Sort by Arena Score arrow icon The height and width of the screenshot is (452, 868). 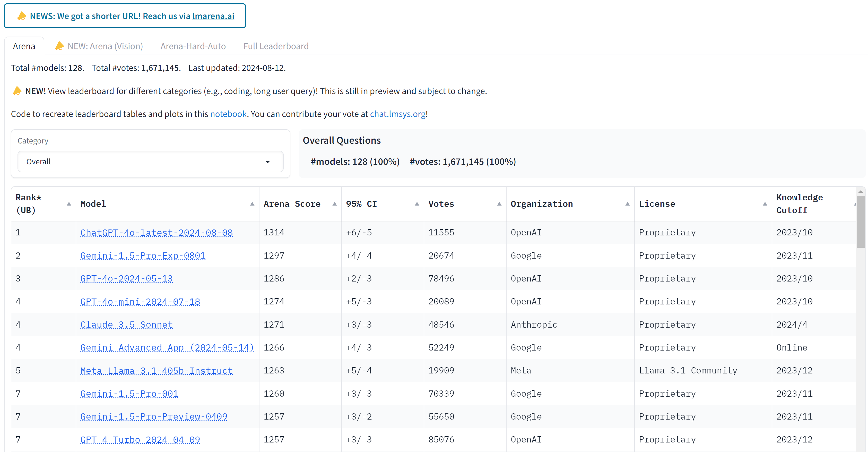(335, 204)
